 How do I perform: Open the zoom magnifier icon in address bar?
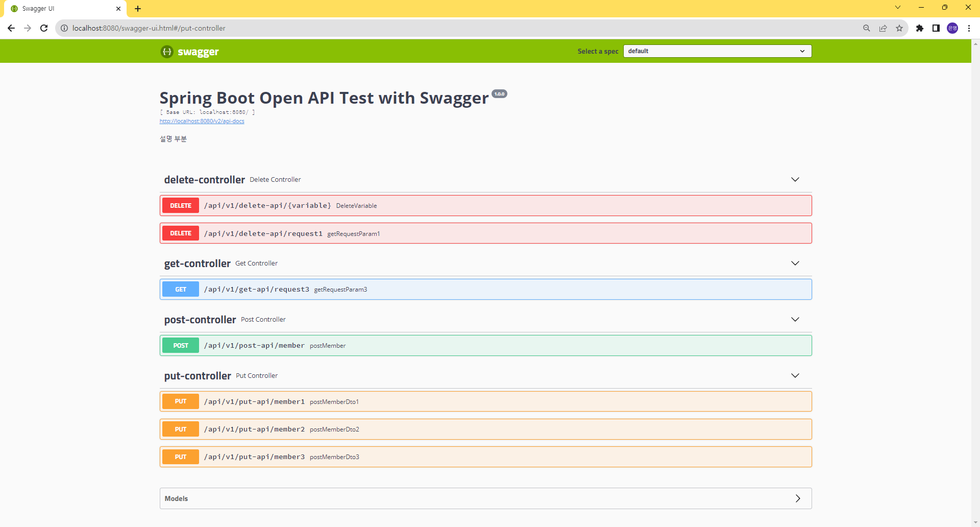(867, 28)
